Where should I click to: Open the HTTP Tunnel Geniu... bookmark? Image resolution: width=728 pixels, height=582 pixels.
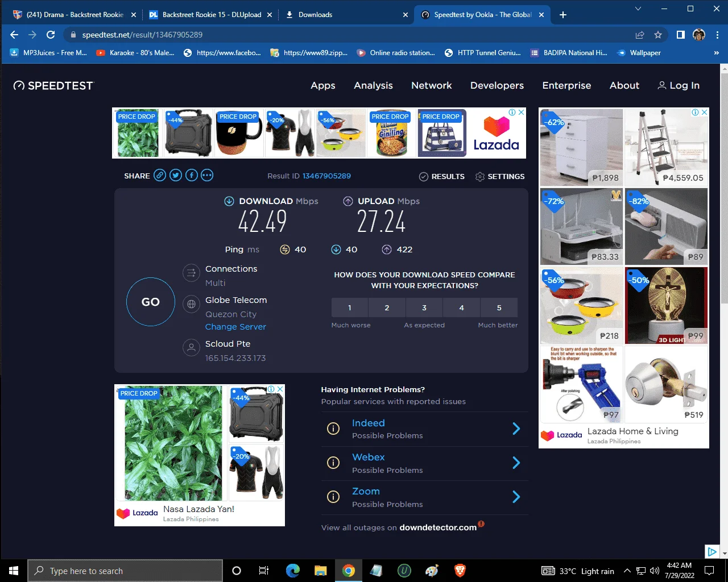click(483, 53)
